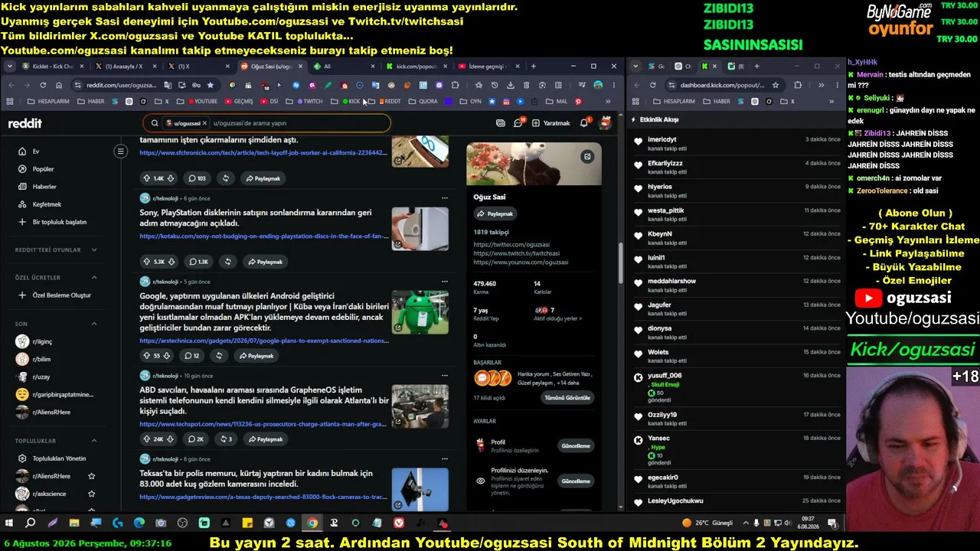The image size is (980, 551).
Task: Collapse the Topluluklar section
Action: [x=94, y=441]
